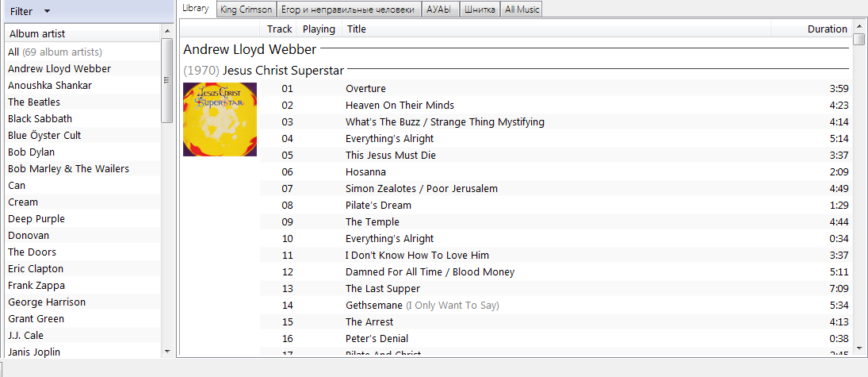Open the All Music tab
The width and height of the screenshot is (868, 377).
tap(522, 10)
